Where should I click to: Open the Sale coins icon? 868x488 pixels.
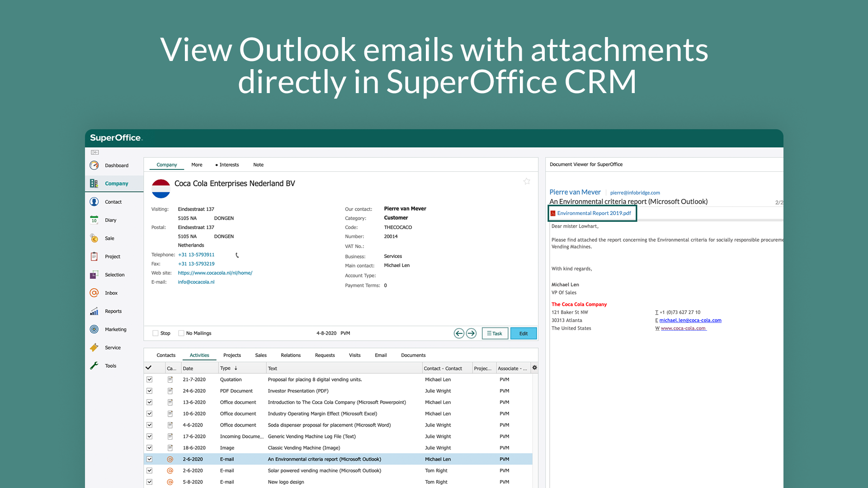coord(94,238)
